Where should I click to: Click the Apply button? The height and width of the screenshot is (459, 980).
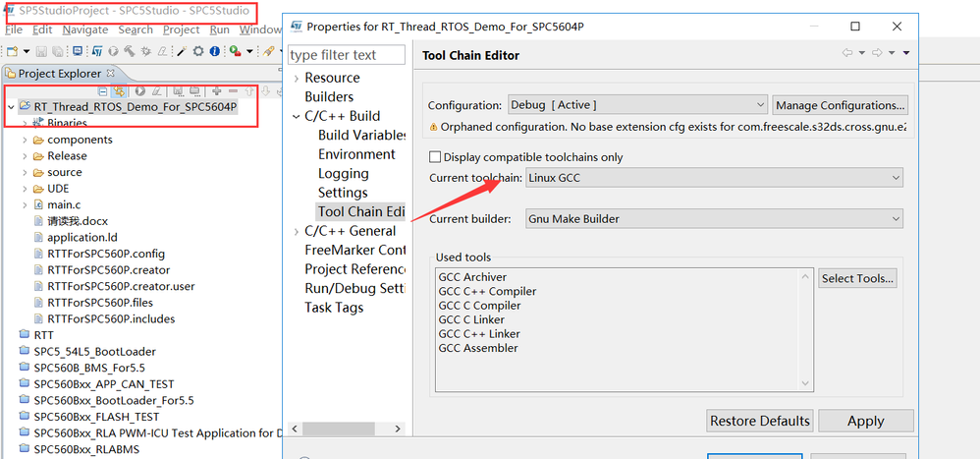coord(866,421)
